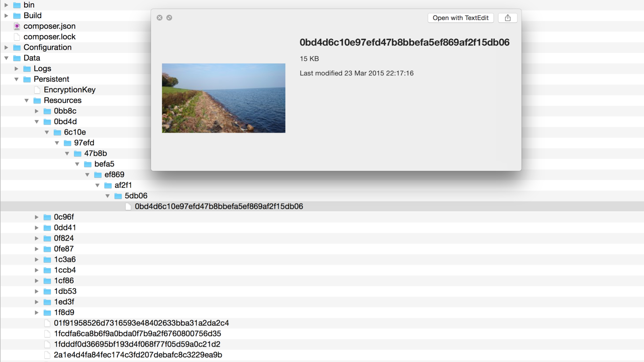Click the befa5 folder icon

[88, 164]
